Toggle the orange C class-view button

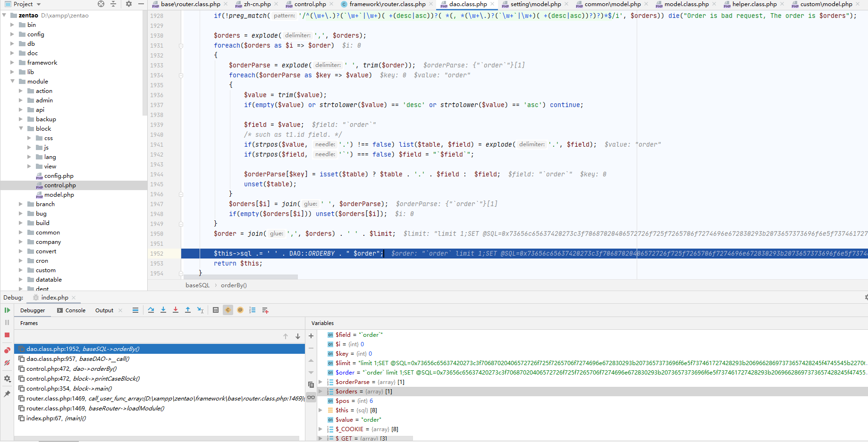(x=228, y=310)
